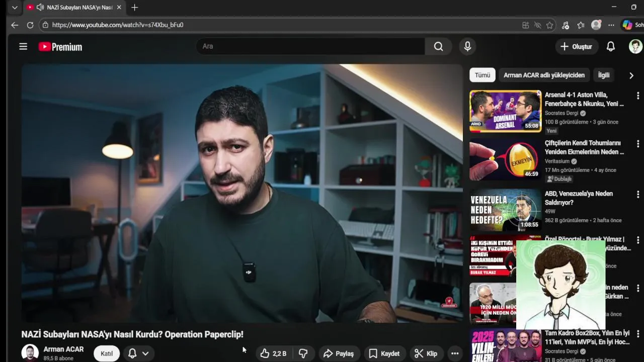The width and height of the screenshot is (644, 362).
Task: Select the Tümü filter chip
Action: pyautogui.click(x=482, y=75)
